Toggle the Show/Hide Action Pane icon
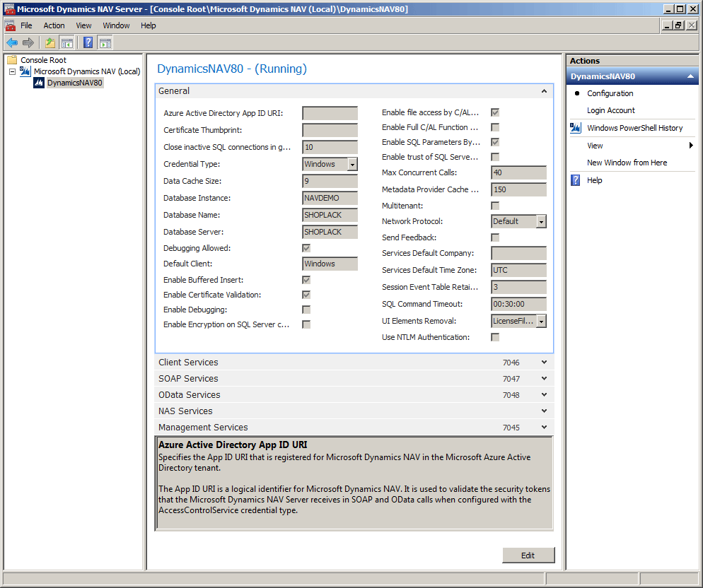Screen dimensions: 703x588 click(x=105, y=42)
